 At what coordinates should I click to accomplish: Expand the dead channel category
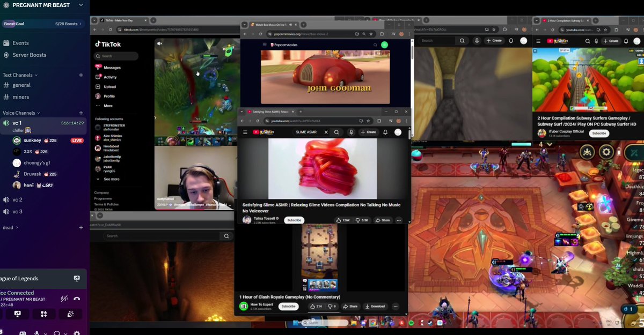pos(10,227)
